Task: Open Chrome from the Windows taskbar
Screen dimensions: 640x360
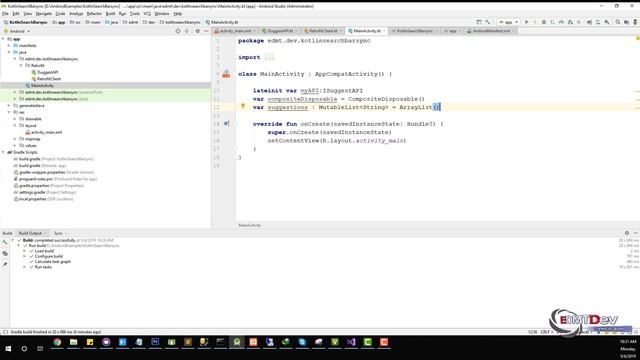Action: tap(57, 342)
